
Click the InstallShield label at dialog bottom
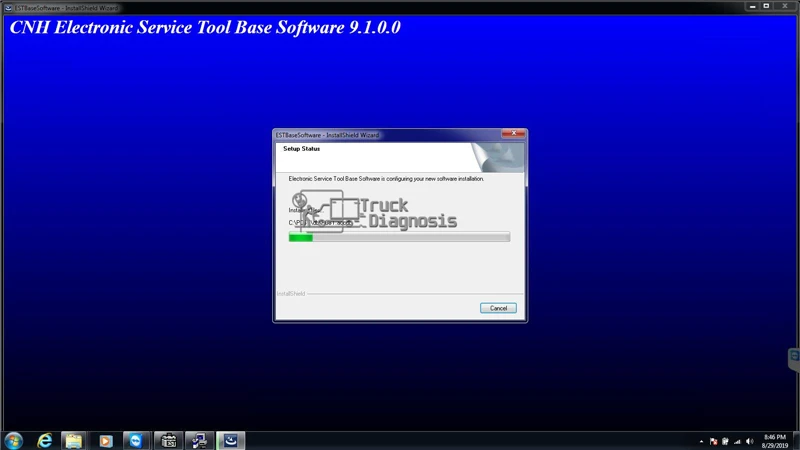pyautogui.click(x=291, y=294)
